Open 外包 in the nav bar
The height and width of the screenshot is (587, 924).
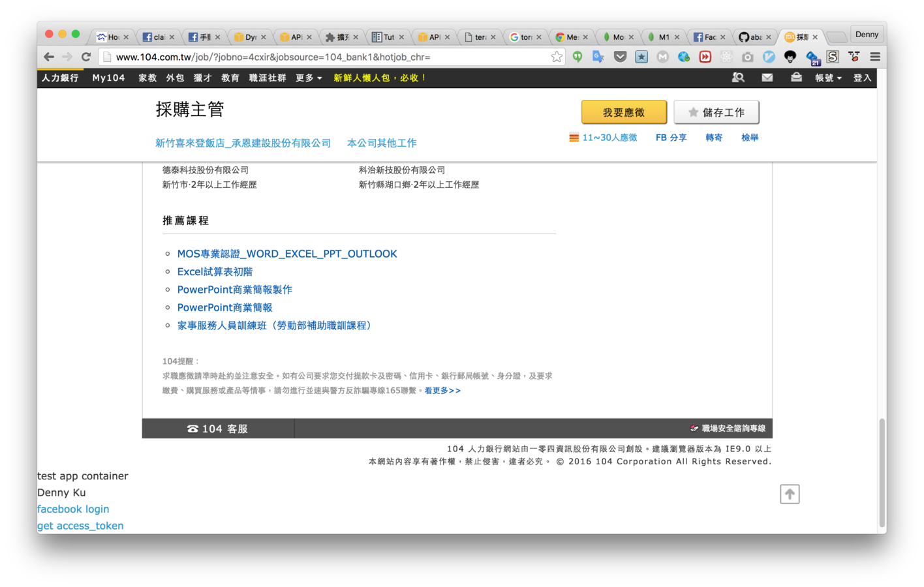click(175, 78)
